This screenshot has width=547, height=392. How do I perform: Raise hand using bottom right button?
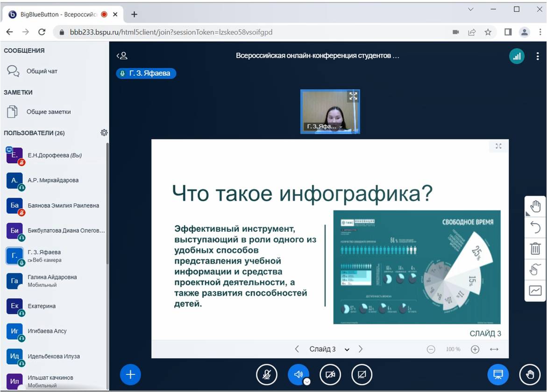coord(530,374)
